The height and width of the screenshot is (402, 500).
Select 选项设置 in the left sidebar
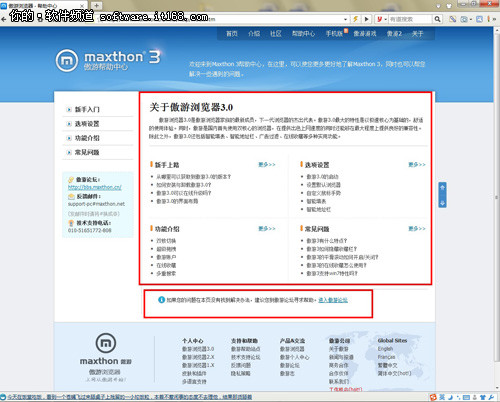87,124
